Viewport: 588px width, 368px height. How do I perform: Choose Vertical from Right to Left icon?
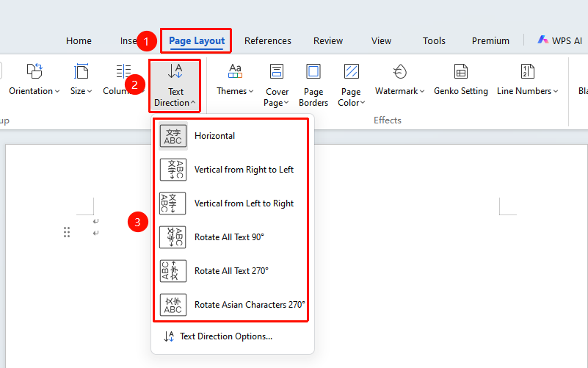[173, 170]
